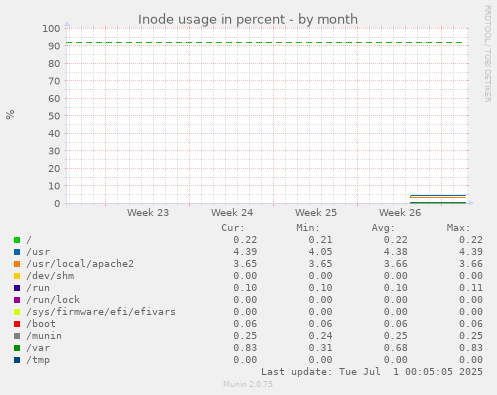497x395 pixels.
Task: Click the /sys/firmware/efi/efivars legend label
Action: coord(101,312)
